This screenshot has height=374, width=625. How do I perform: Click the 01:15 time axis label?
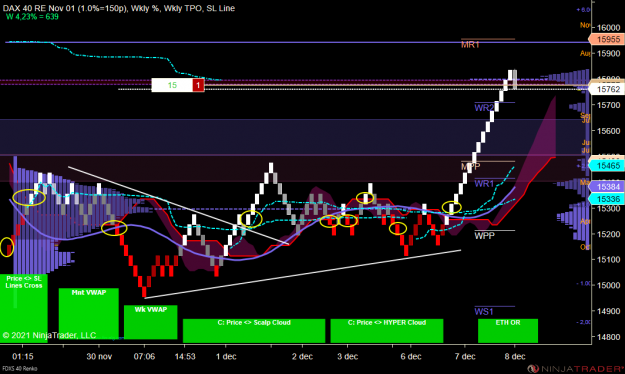[x=23, y=356]
